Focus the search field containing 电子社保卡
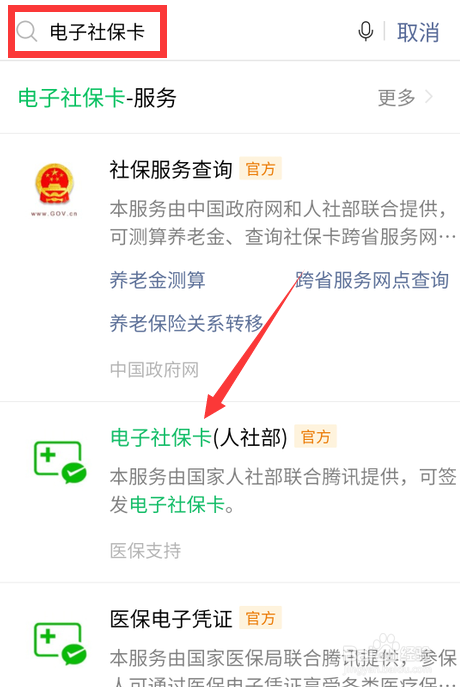This screenshot has height=687, width=460. point(88,32)
